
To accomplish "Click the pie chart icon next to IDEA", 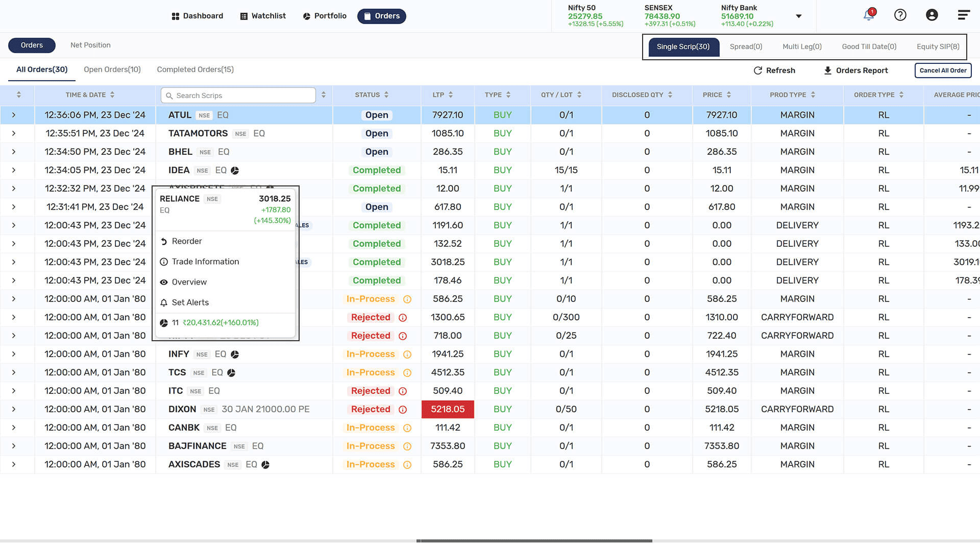I will click(235, 171).
